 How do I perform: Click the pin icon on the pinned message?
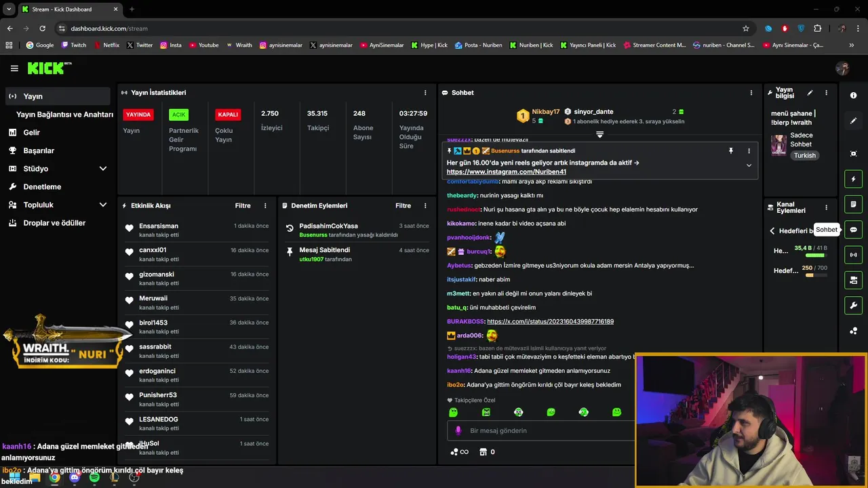pos(730,151)
